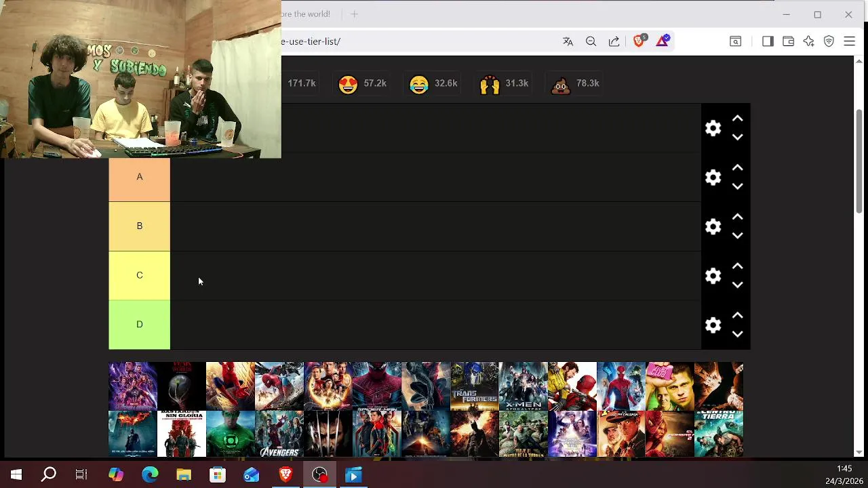This screenshot has width=868, height=488.
Task: Toggle the Brave sidebar panel
Action: pos(768,41)
